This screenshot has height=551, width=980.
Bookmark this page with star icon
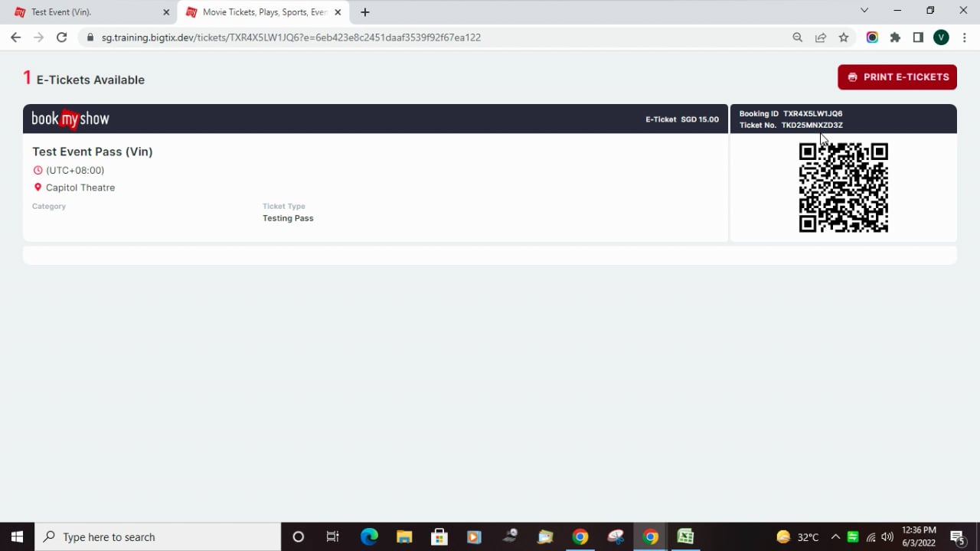pyautogui.click(x=844, y=37)
